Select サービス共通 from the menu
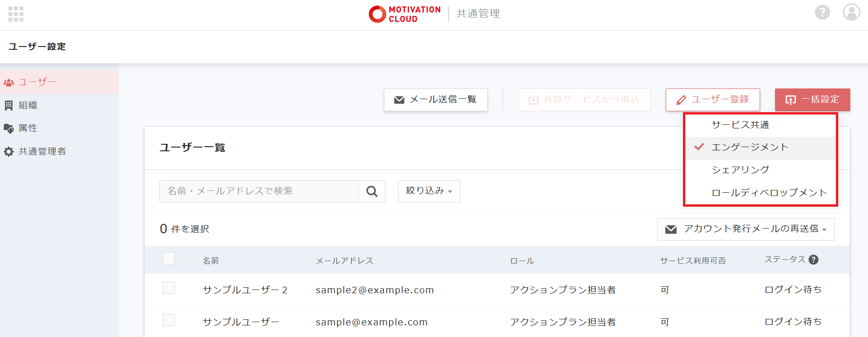 click(x=761, y=125)
